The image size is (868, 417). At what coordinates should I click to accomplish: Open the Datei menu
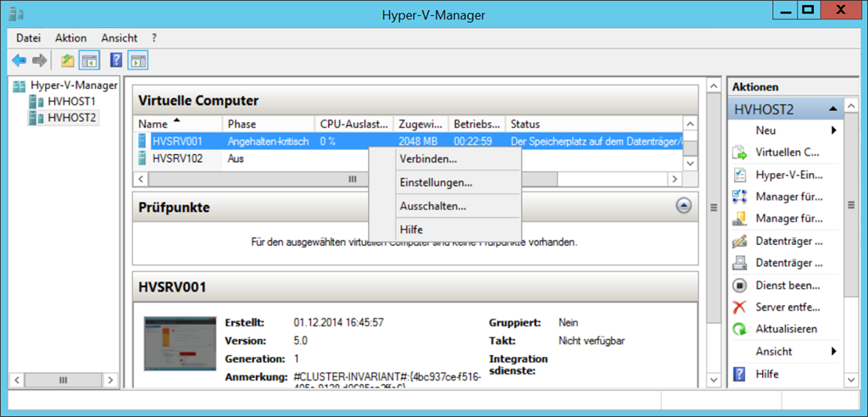(x=29, y=38)
